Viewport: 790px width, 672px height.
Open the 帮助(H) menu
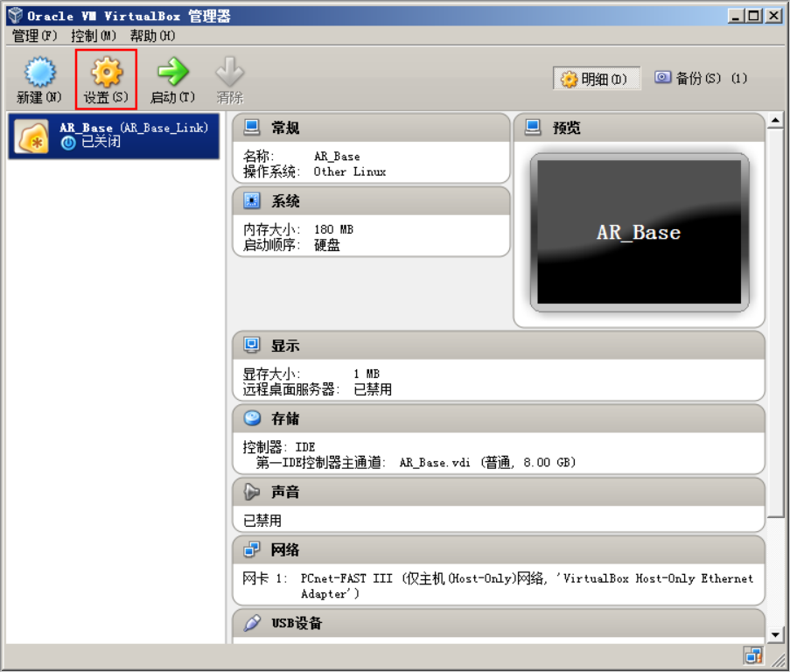pos(152,36)
